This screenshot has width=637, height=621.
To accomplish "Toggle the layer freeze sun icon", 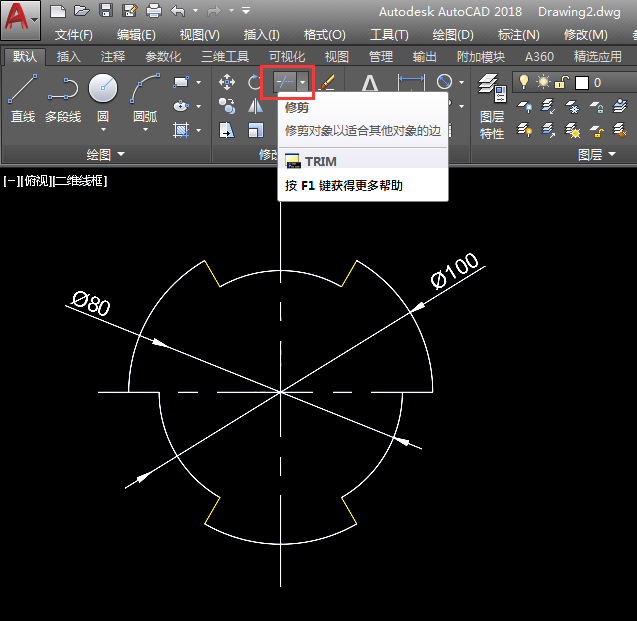I will pos(543,82).
